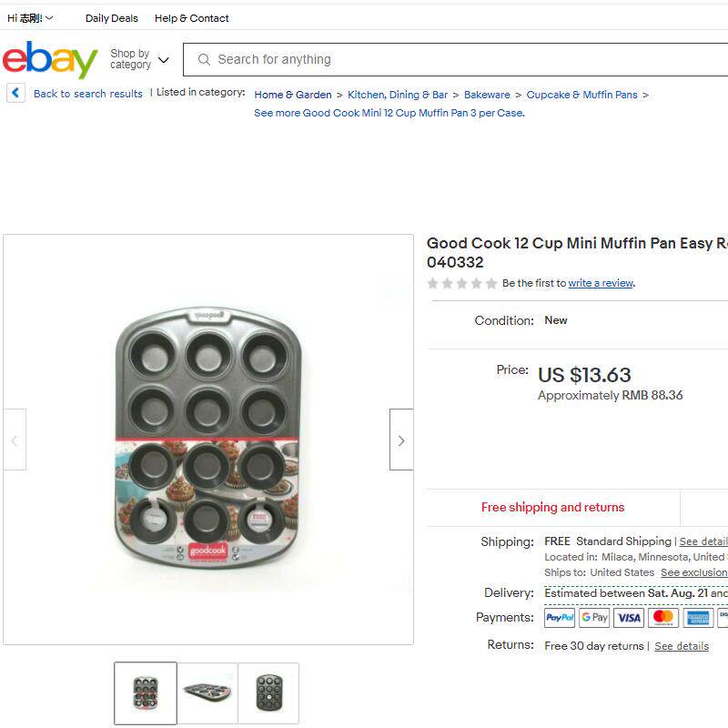This screenshot has width=728, height=728.
Task: Select the third product thumbnail
Action: [x=268, y=693]
